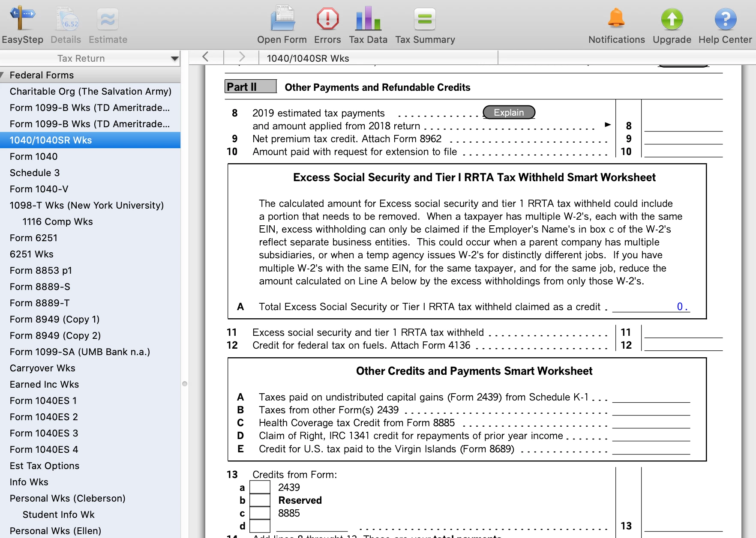
Task: Open Help Center question mark icon
Action: [725, 19]
